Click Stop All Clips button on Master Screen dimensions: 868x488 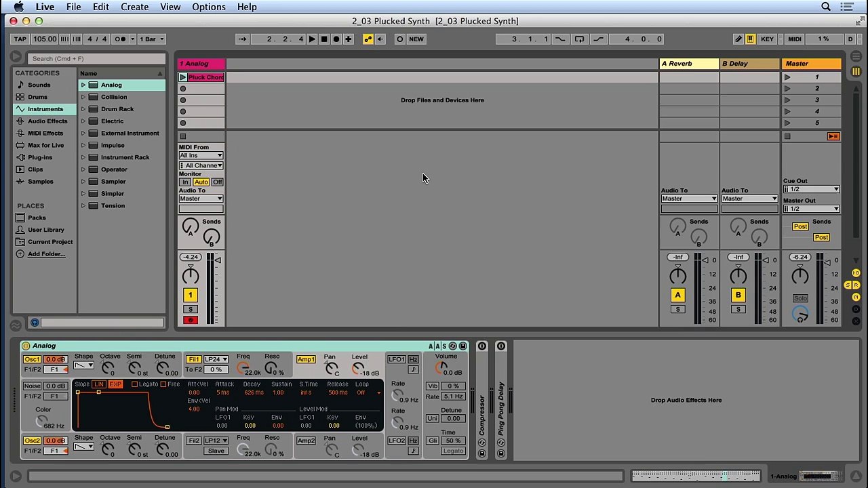click(x=787, y=137)
